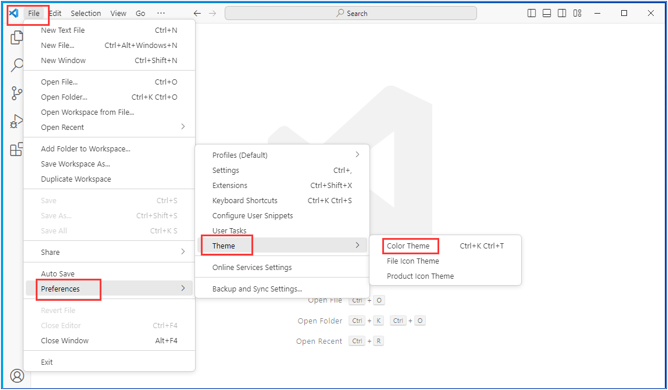The image size is (668, 390).
Task: Open Keyboard Shortcuts
Action: pos(282,200)
